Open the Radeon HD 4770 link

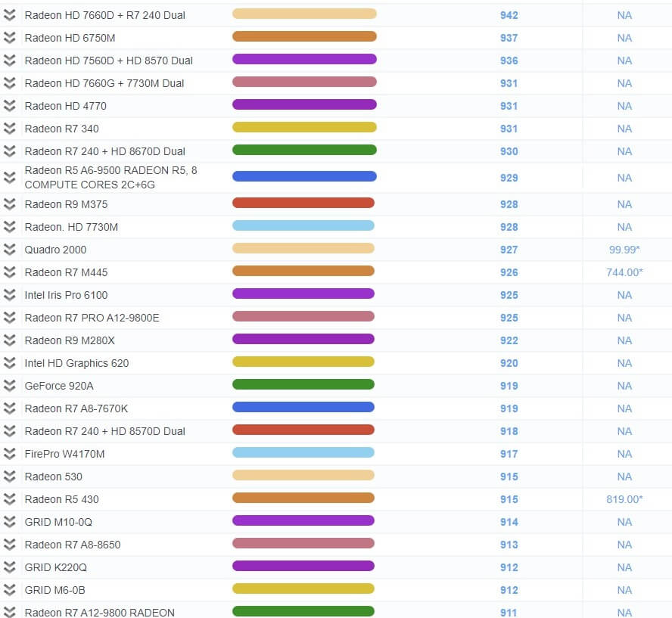click(66, 106)
